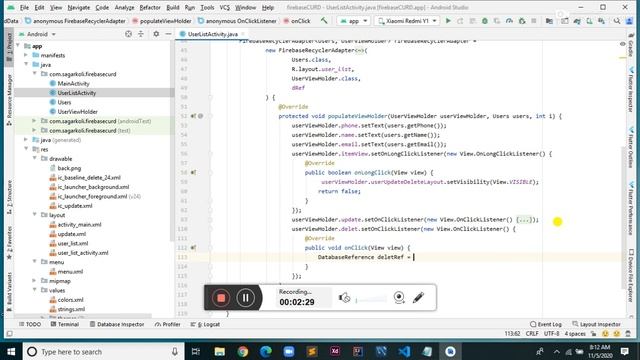The height and width of the screenshot is (360, 640).
Task: Click CRLF line separator in status bar
Action: point(532,333)
